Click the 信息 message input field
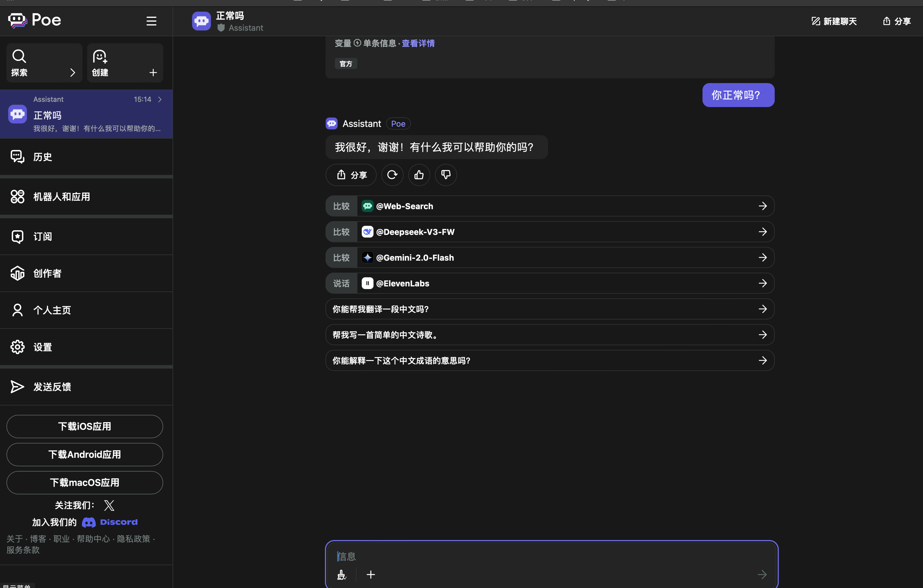 (x=537, y=556)
